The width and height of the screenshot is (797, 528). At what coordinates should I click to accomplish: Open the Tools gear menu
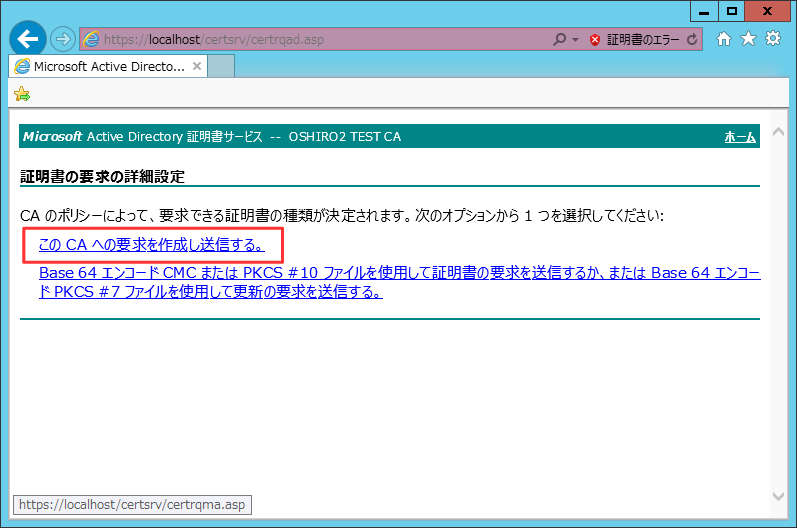[x=773, y=39]
